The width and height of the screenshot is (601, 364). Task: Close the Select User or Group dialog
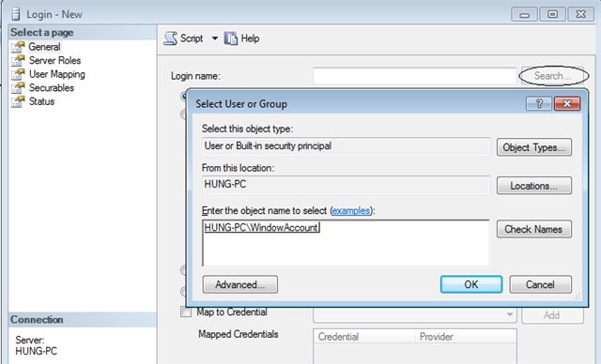(567, 104)
